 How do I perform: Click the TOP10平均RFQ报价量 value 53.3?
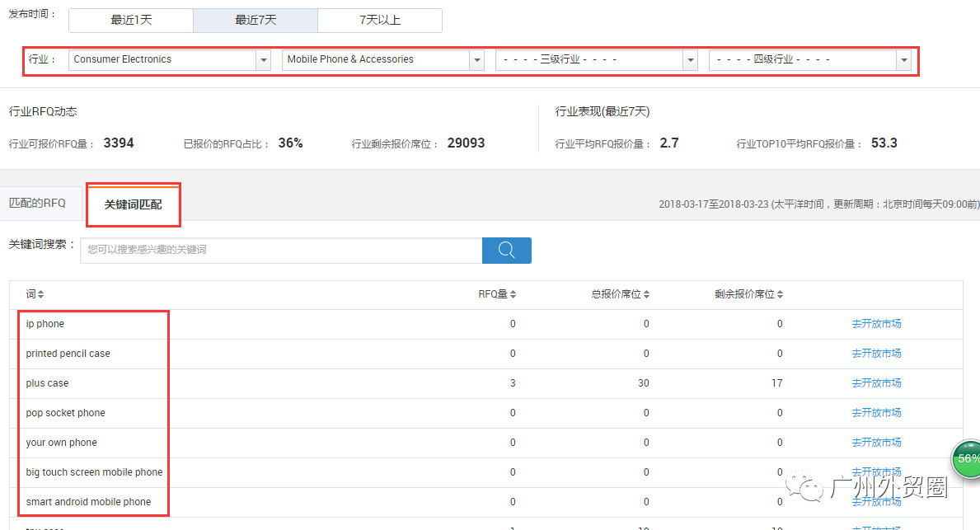click(884, 143)
